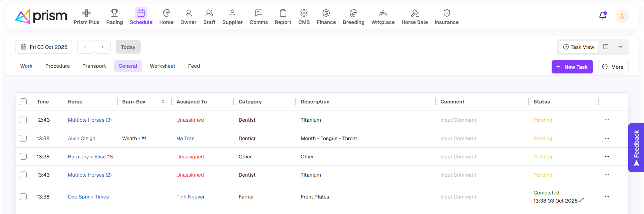Open the Breeding module icon
Screen dimensions: 644x214
click(353, 13)
